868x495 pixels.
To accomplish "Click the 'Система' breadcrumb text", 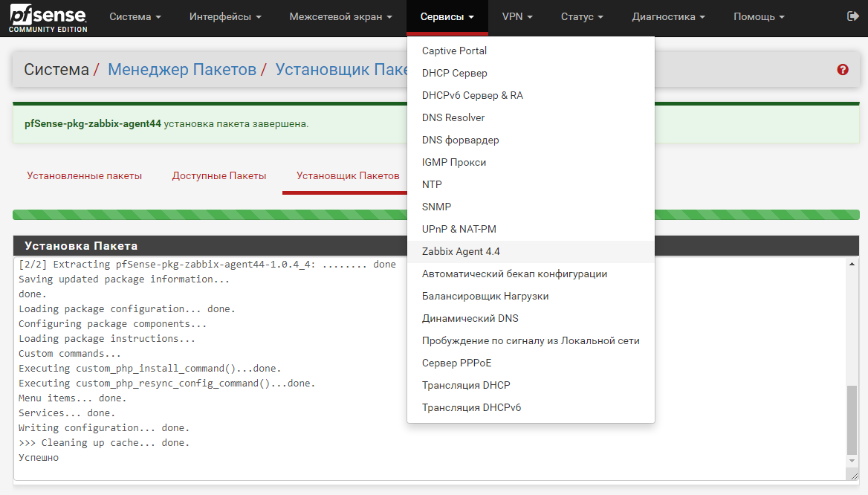I will coord(56,69).
